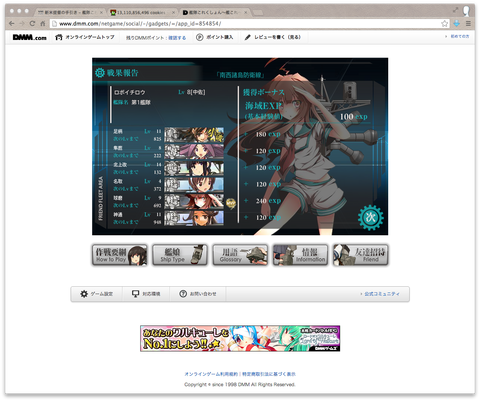
Task: Click the 友達招待 Friend button
Action: [x=361, y=255]
